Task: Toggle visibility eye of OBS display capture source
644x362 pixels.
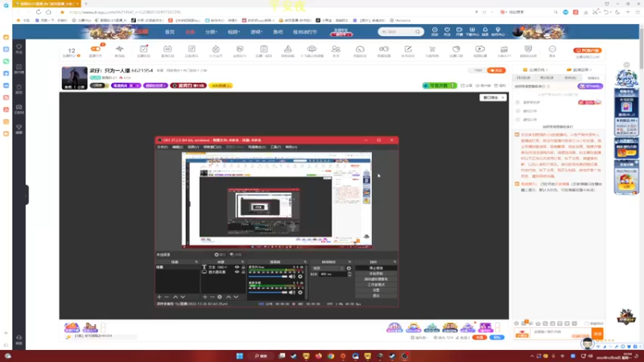Action: [x=237, y=272]
